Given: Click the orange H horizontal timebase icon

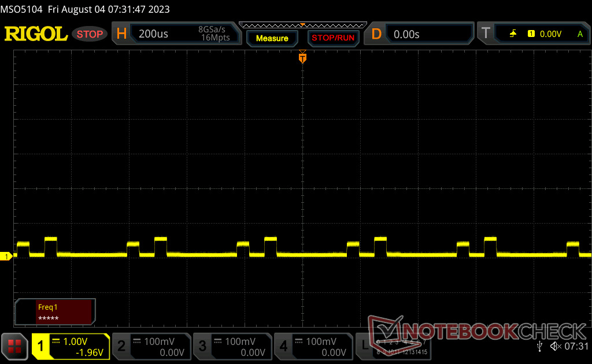Looking at the screenshot, I should 121,34.
